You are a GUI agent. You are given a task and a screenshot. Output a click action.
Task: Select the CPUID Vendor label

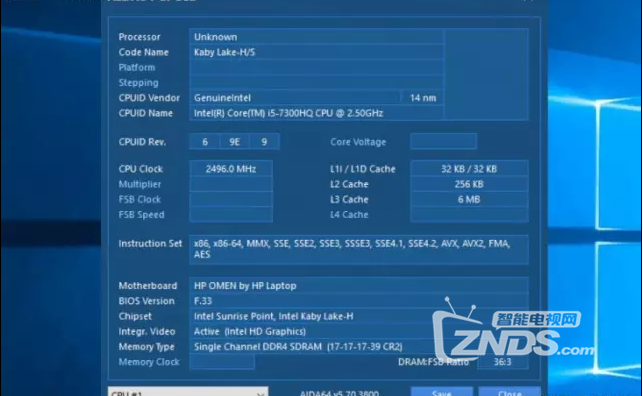click(149, 98)
